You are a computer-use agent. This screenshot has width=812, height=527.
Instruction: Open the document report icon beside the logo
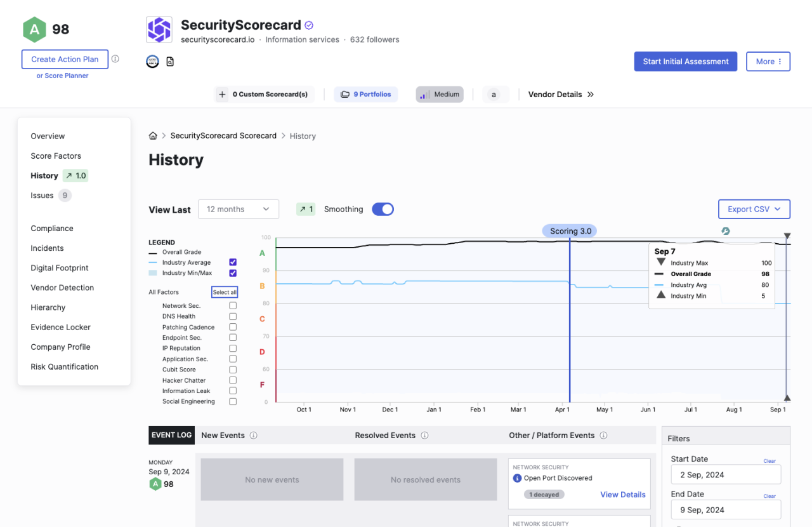click(x=169, y=61)
